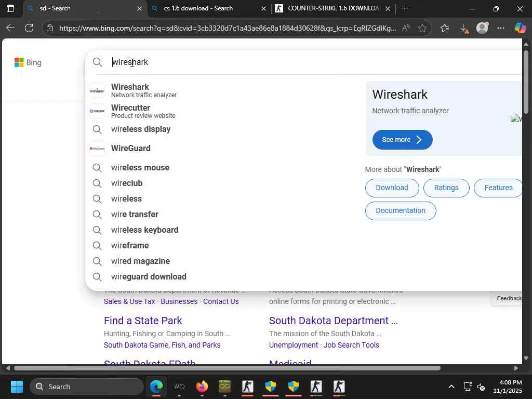Viewport: 532px width, 399px height.
Task: Open network status tray icon
Action: (468, 387)
